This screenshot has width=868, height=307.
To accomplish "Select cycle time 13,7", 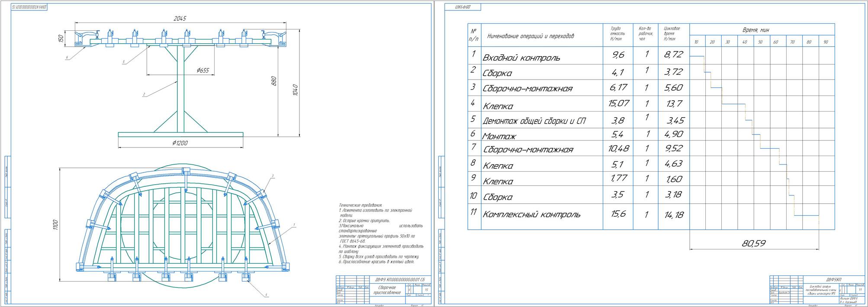I will (674, 103).
